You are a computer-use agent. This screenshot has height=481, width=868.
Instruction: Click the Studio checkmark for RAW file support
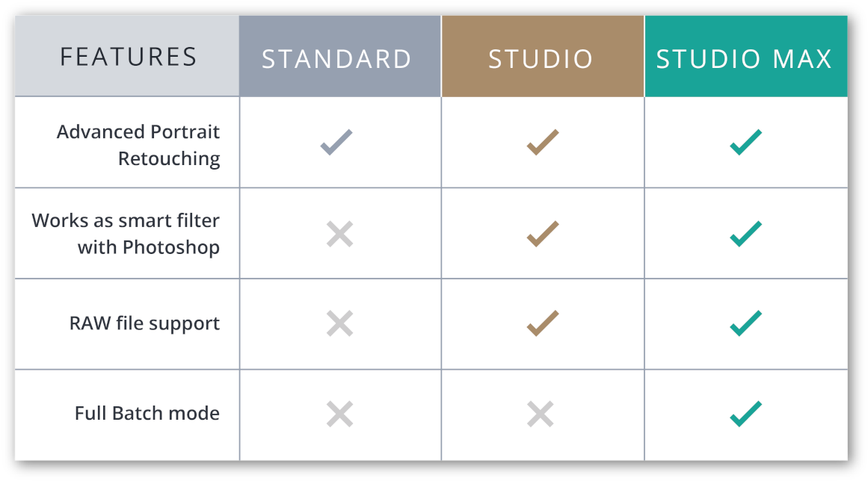coord(543,323)
